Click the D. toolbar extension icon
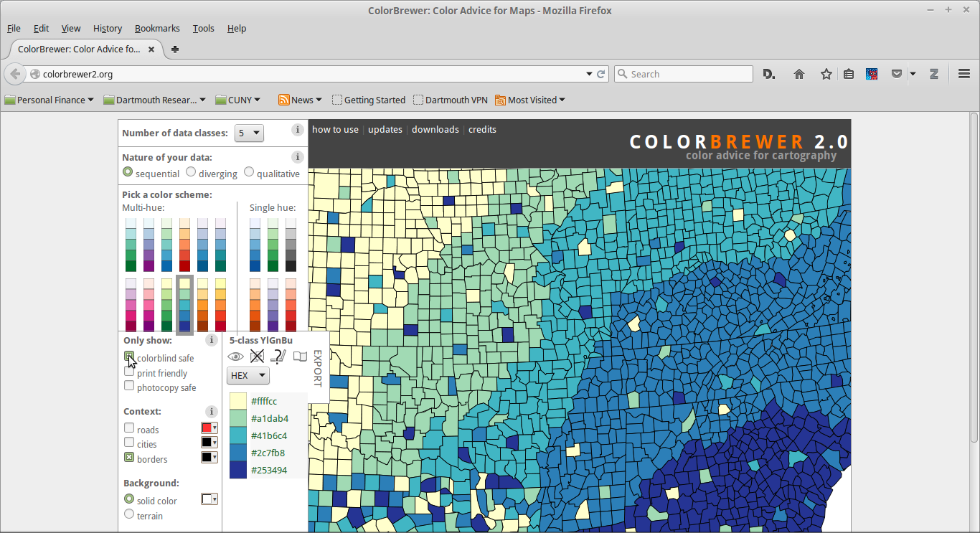980x533 pixels. (769, 74)
